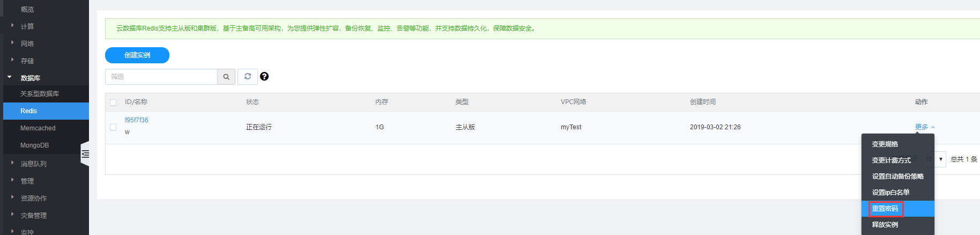
Task: Click the VPC网络 column header
Action: pyautogui.click(x=574, y=102)
